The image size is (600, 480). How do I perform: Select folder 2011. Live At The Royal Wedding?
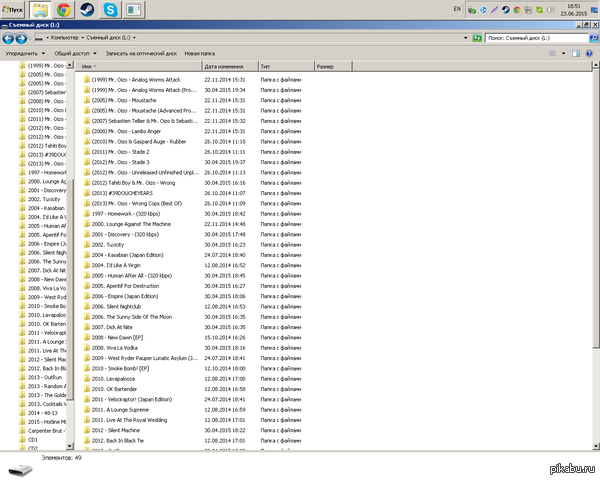tap(126, 421)
